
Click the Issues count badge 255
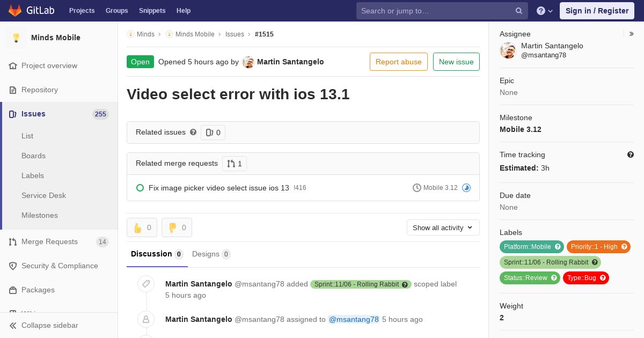[x=100, y=114]
